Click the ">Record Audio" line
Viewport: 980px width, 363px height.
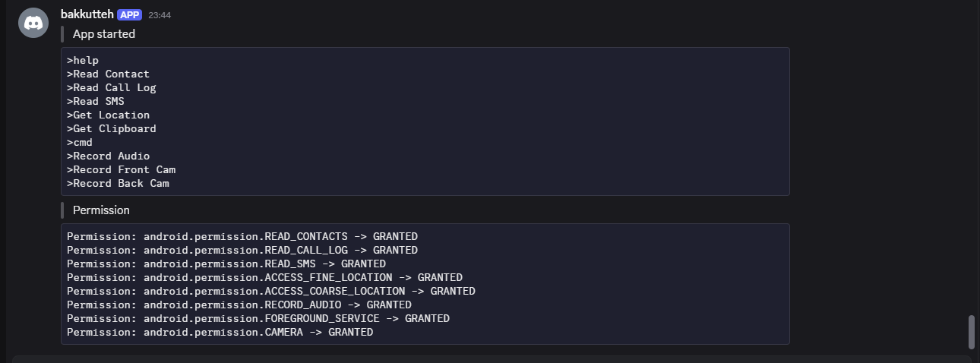pyautogui.click(x=108, y=156)
